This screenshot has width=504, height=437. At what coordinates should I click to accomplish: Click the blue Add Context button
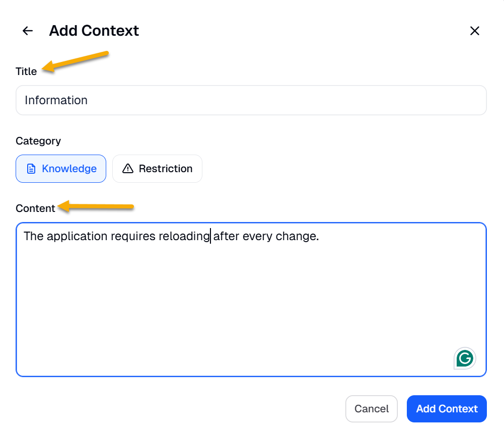click(x=447, y=408)
